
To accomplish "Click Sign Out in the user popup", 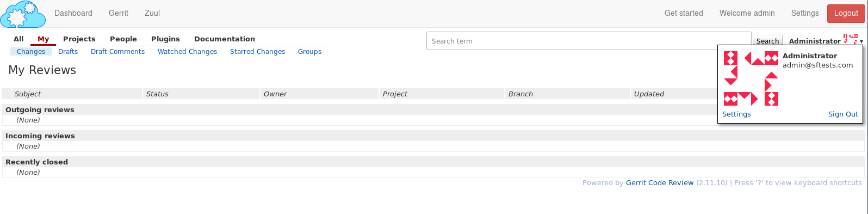I will [843, 114].
